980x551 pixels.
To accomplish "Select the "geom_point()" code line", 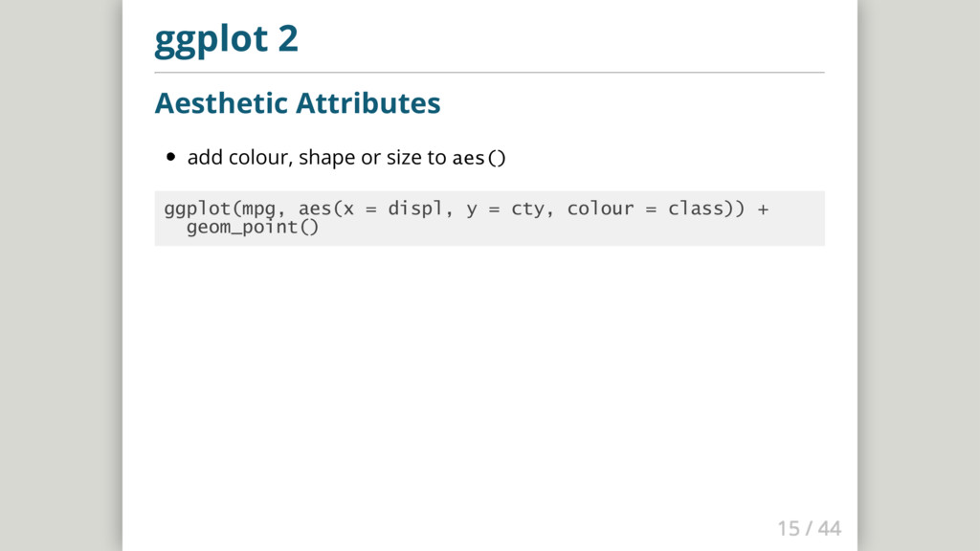I will pos(252,228).
